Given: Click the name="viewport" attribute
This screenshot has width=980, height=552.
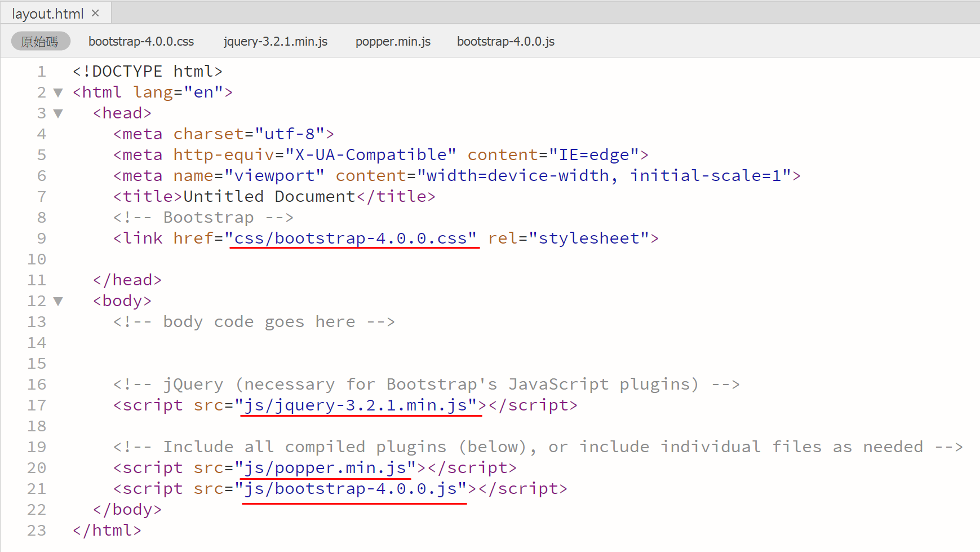Looking at the screenshot, I should 249,176.
